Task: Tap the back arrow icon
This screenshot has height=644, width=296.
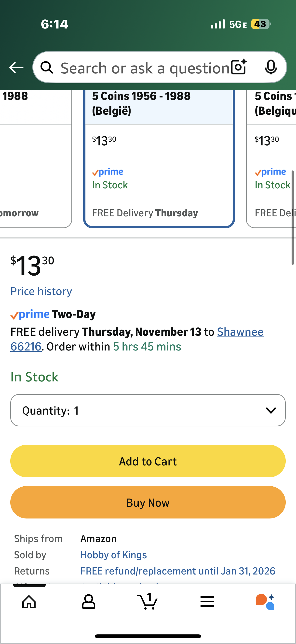Action: (16, 68)
